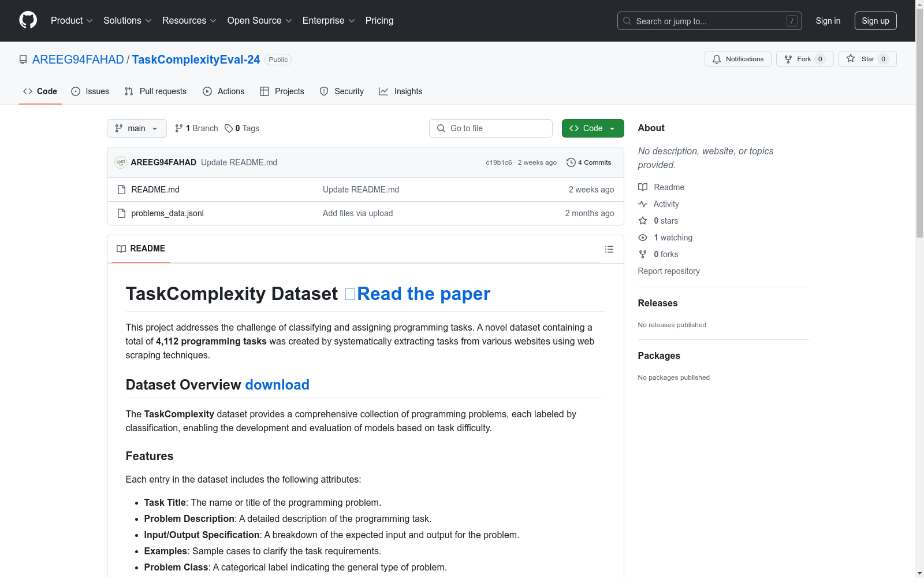924x578 pixels.
Task: Expand the Enterprise menu
Action: (329, 21)
